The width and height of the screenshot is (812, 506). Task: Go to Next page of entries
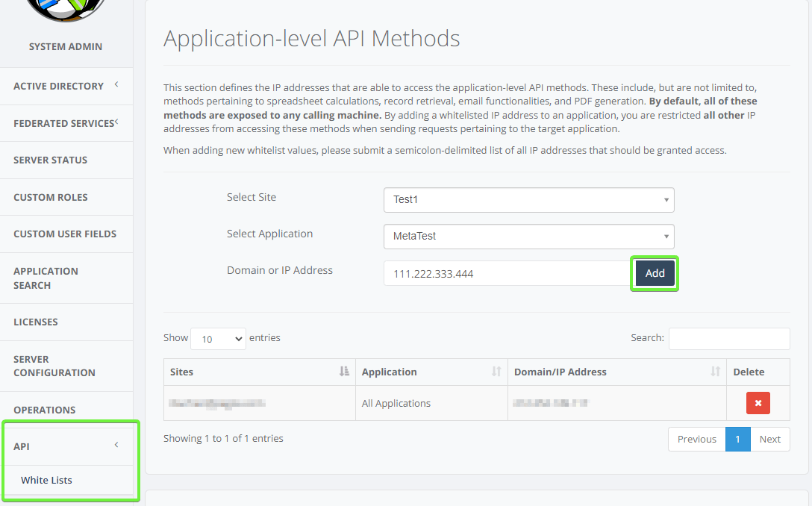[770, 439]
